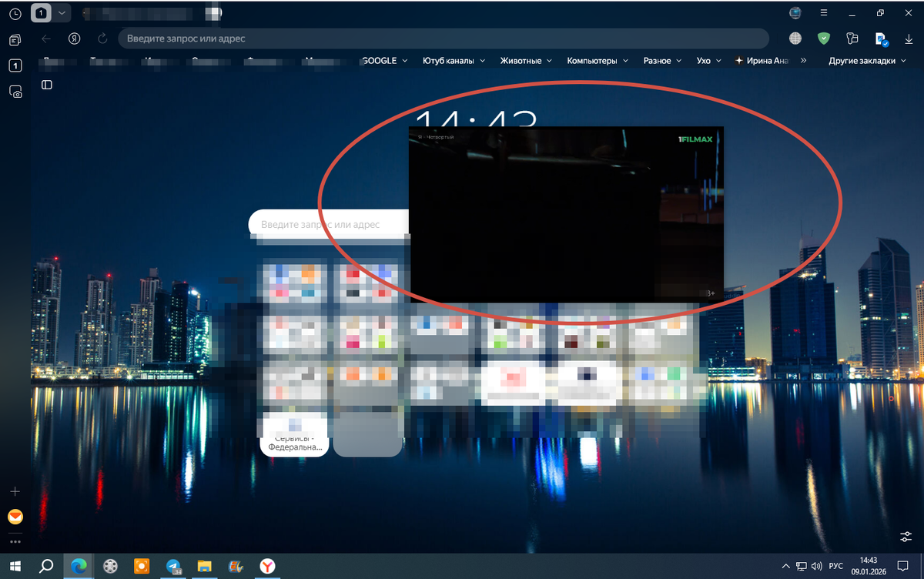Image resolution: width=924 pixels, height=579 pixels.
Task: Open File Explorer from taskbar
Action: tap(204, 566)
